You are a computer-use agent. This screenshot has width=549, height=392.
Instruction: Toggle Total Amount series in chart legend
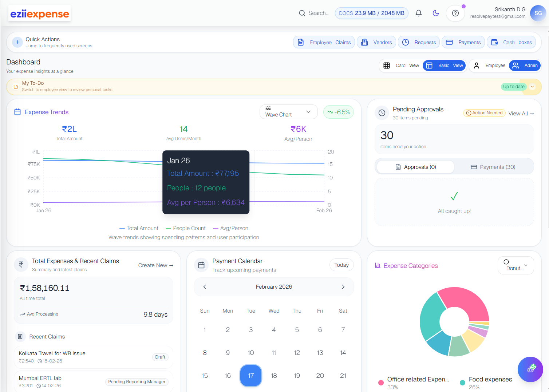tap(139, 228)
